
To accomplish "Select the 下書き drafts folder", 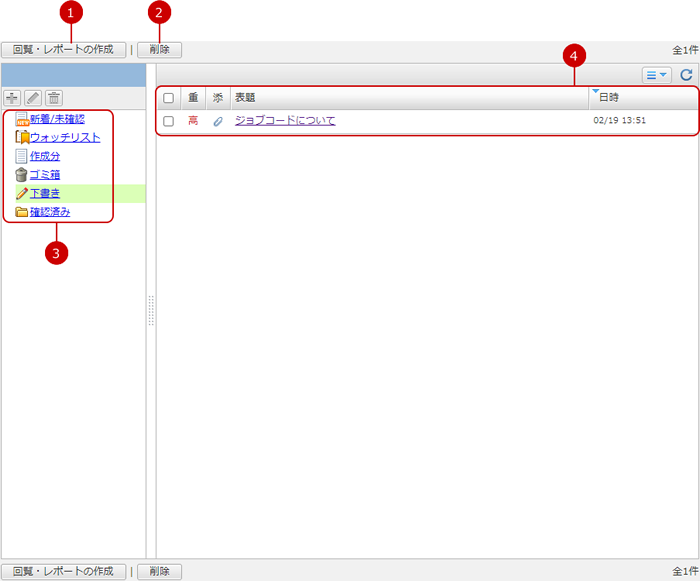I will (x=45, y=193).
